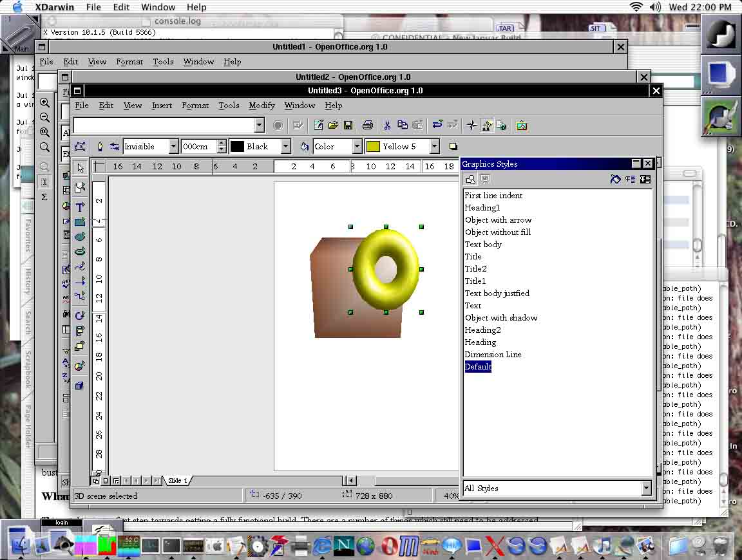The width and height of the screenshot is (742, 560).
Task: Choose the Select arrow tool
Action: 80,168
